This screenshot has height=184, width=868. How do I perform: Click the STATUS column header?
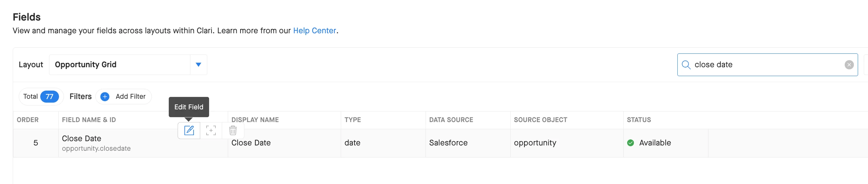[x=638, y=120]
